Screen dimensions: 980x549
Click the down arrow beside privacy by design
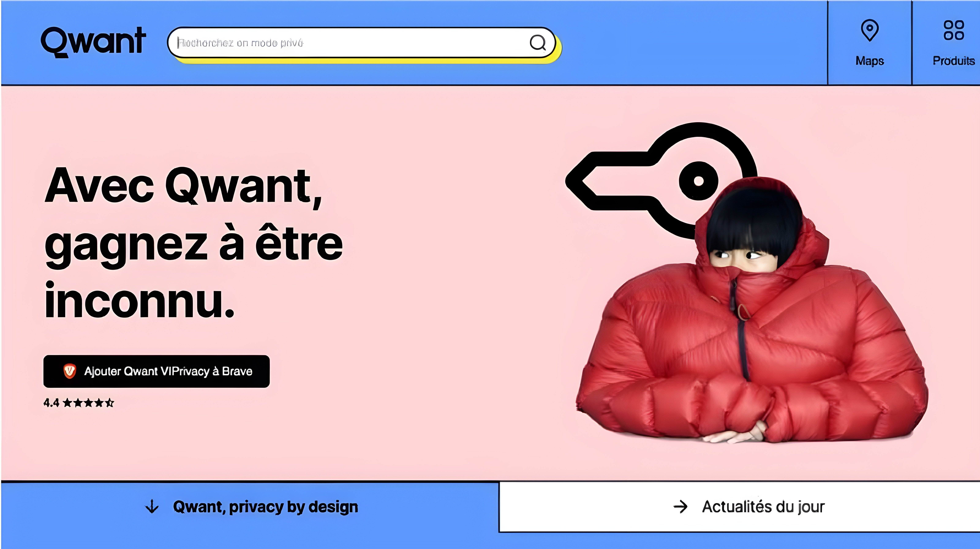point(152,506)
